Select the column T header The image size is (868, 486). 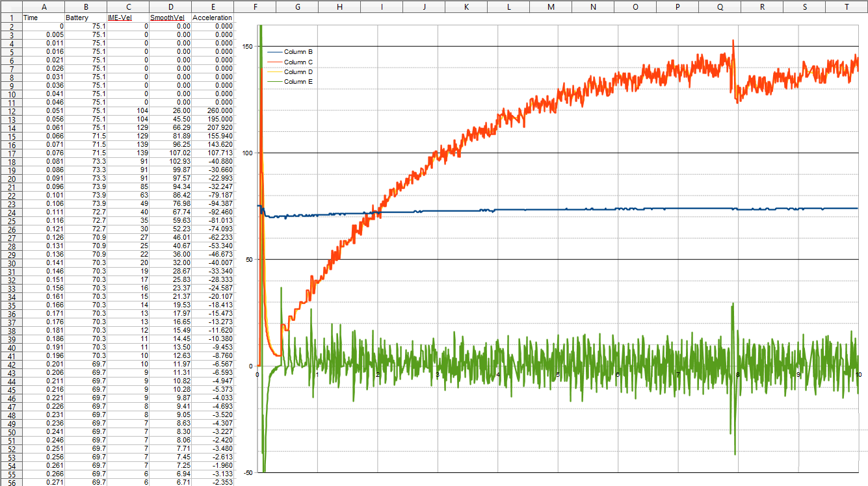[x=847, y=6]
